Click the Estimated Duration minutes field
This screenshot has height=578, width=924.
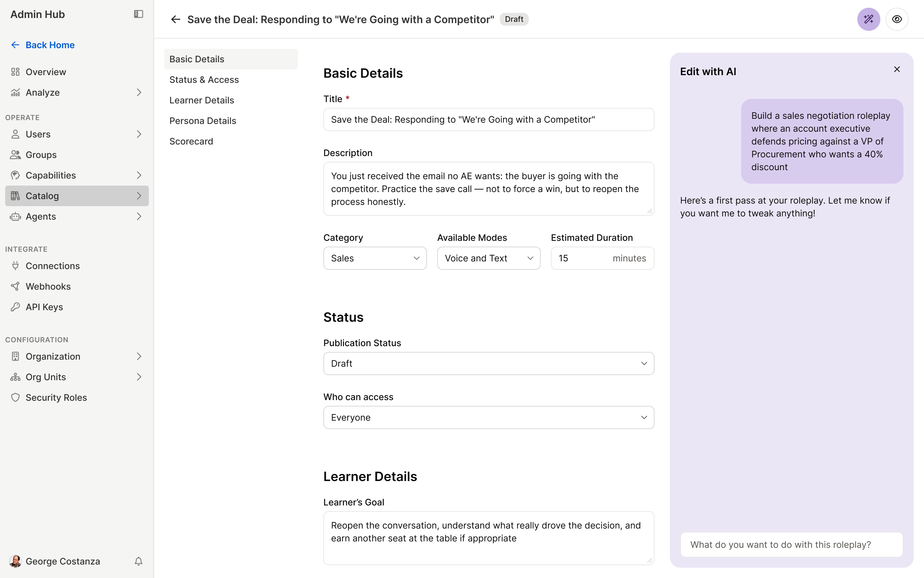603,258
